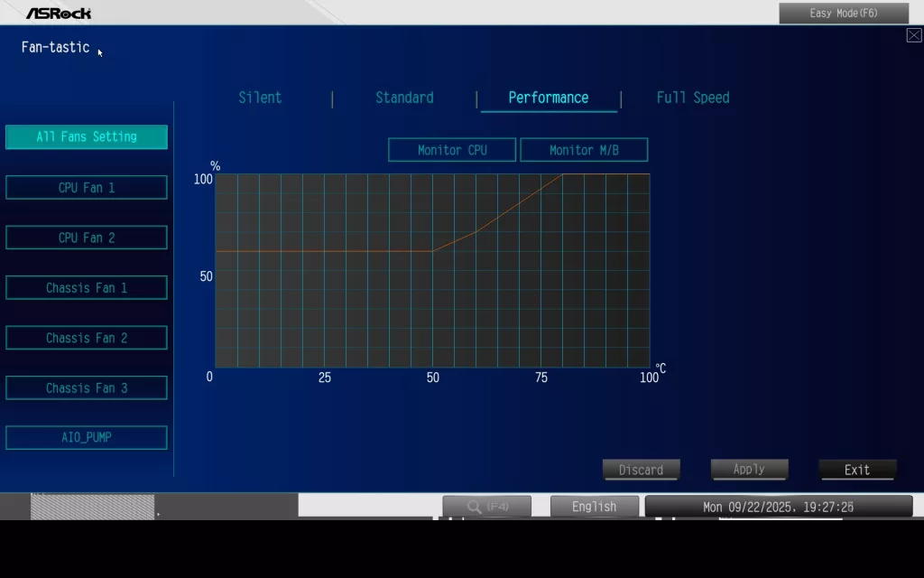Open CPU Fan 1 settings
This screenshot has height=578, width=924.
pyautogui.click(x=87, y=188)
